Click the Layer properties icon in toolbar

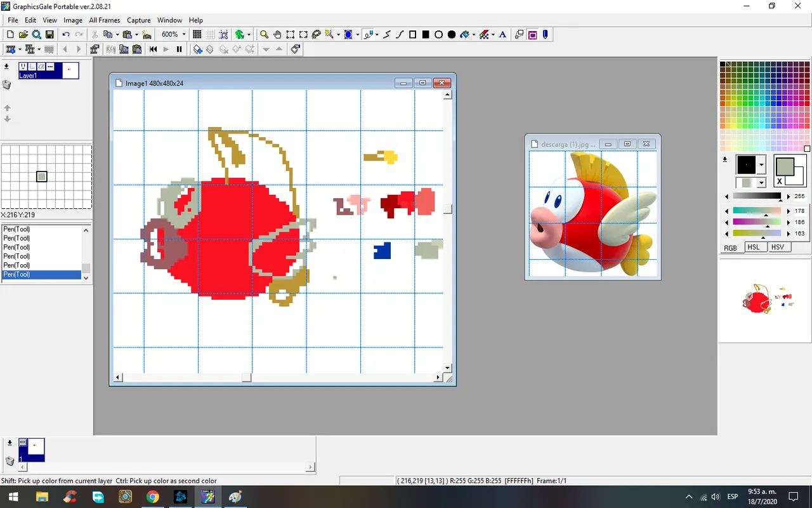click(295, 49)
